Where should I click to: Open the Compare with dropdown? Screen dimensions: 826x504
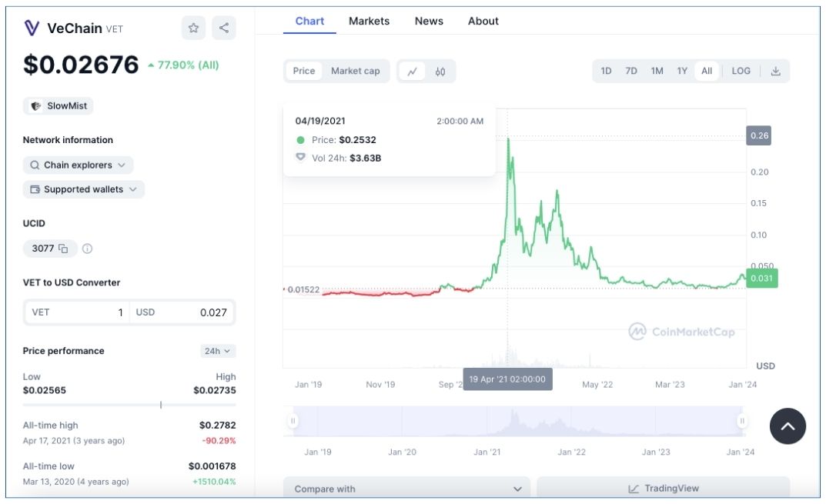tap(406, 489)
